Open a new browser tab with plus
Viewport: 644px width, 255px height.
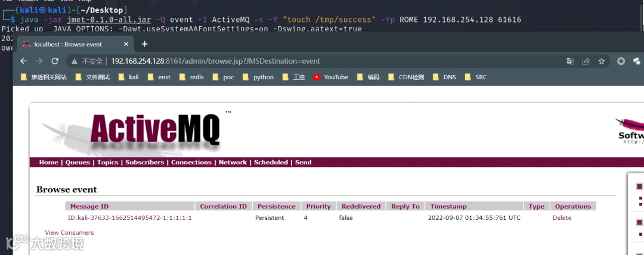tap(144, 44)
